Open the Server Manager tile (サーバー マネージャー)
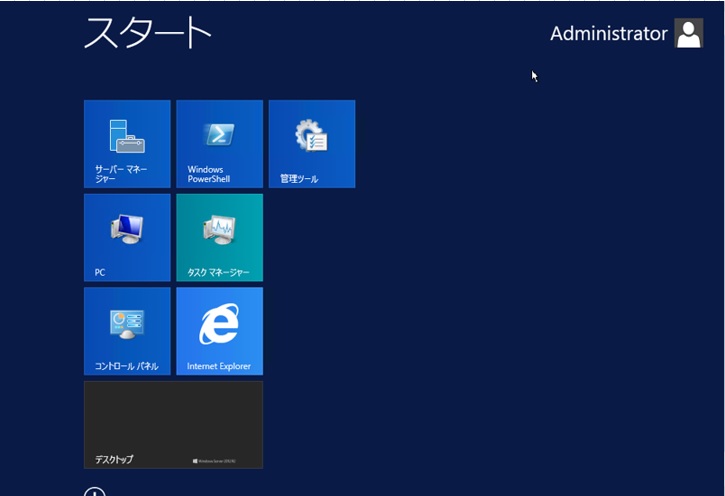725x496 pixels. click(127, 144)
